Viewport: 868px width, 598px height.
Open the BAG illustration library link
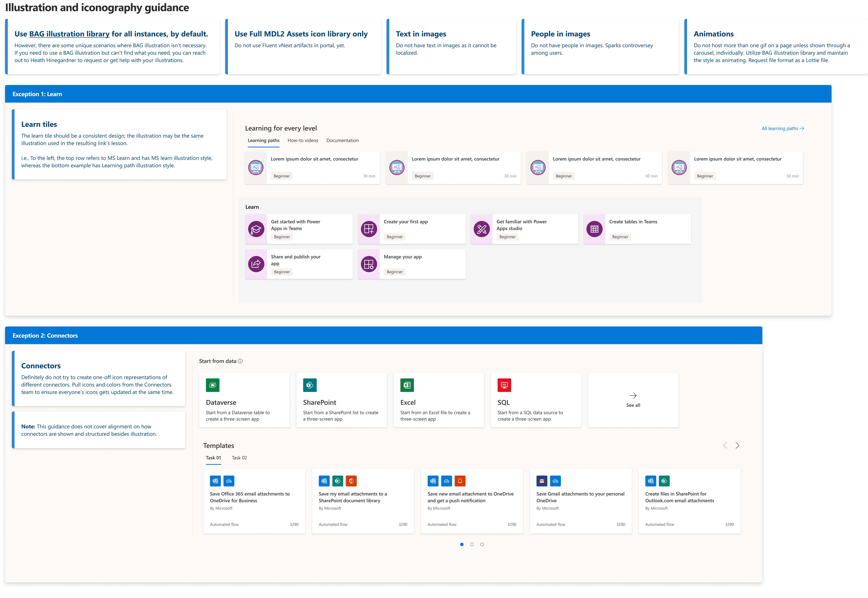click(x=69, y=34)
